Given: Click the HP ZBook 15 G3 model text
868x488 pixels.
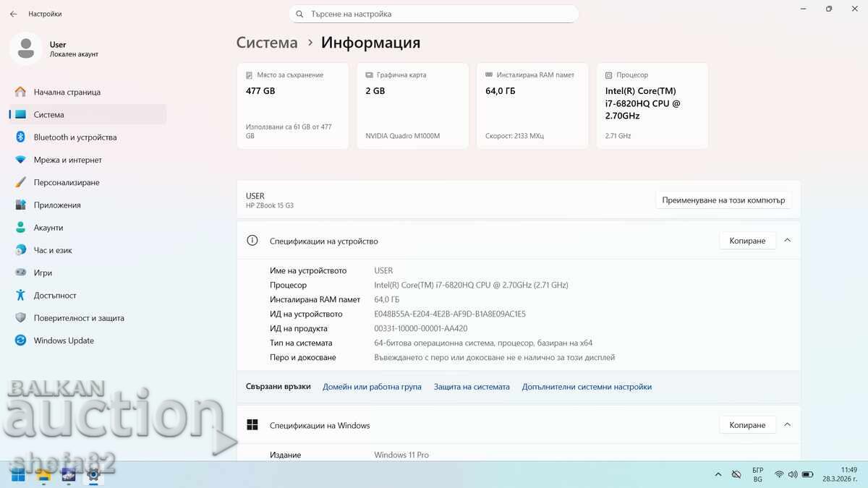Looking at the screenshot, I should [270, 205].
